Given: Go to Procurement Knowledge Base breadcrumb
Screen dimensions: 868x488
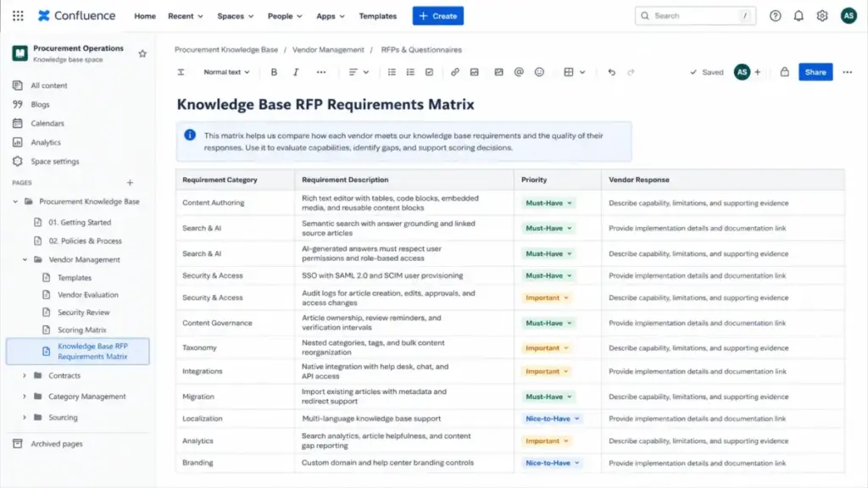Looking at the screenshot, I should tap(226, 50).
